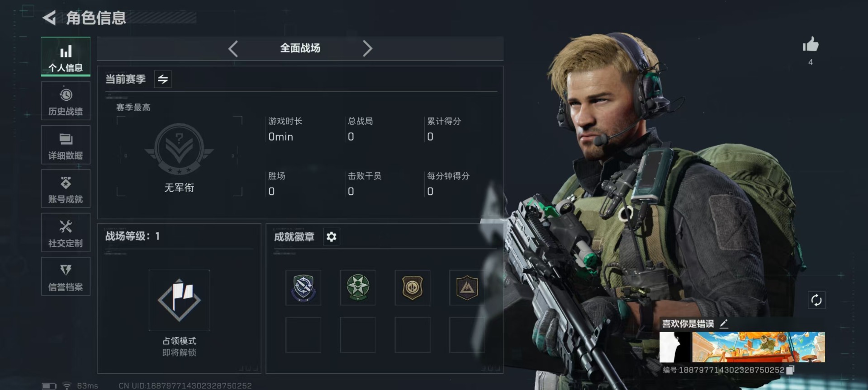The image size is (868, 390).
Task: Open the 历史战绩 tab
Action: click(66, 101)
